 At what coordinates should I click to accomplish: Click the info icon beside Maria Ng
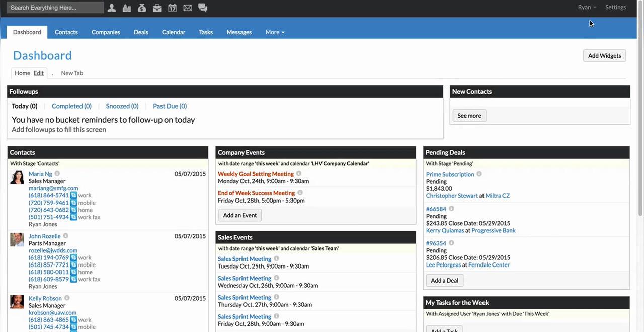pyautogui.click(x=57, y=174)
